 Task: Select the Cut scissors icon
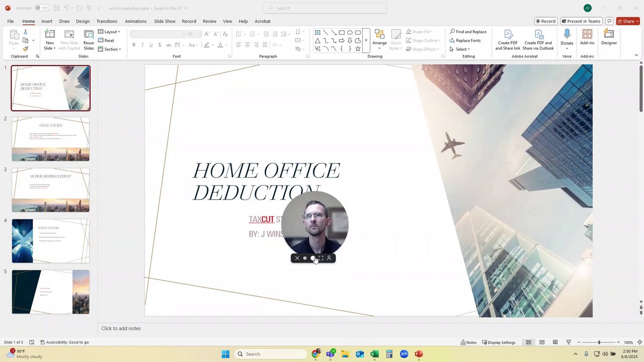[25, 32]
